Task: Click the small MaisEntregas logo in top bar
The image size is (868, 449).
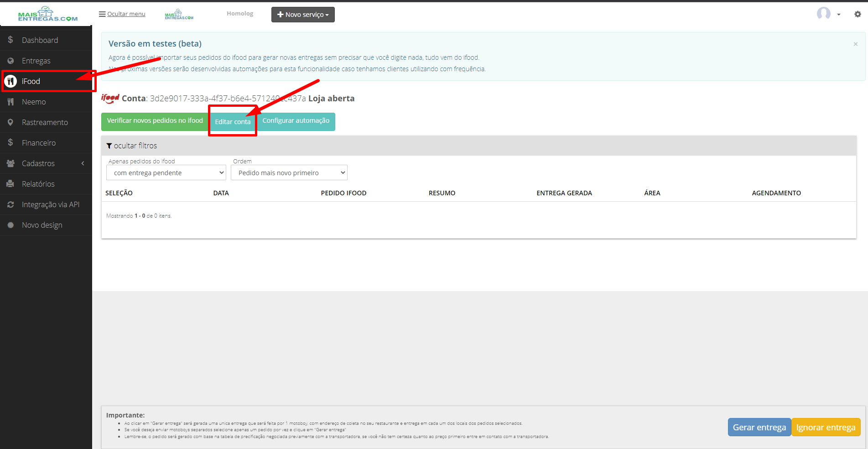Action: 179,15
